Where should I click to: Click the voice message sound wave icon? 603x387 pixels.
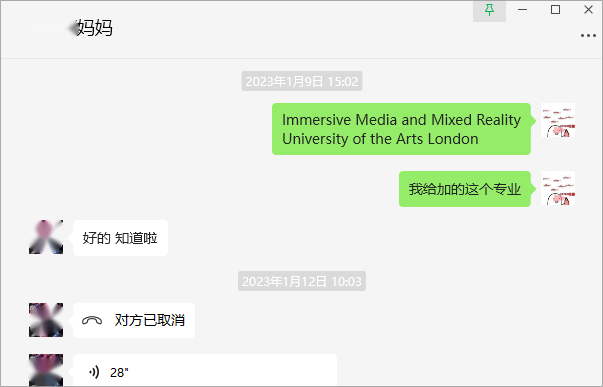click(94, 372)
